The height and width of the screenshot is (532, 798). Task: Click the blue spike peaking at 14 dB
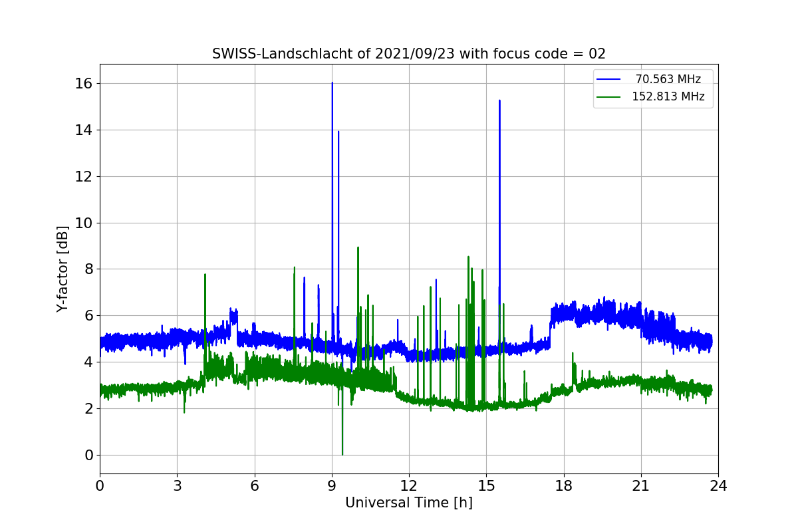point(338,132)
